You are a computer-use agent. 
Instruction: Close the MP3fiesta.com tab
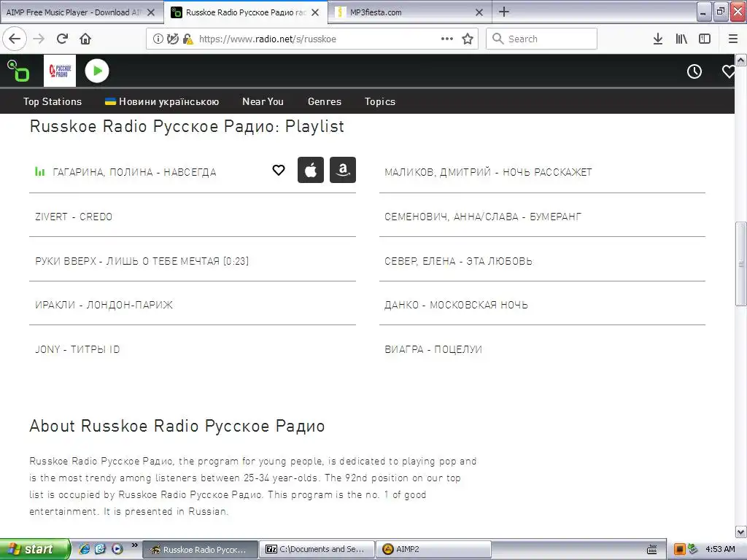[479, 12]
